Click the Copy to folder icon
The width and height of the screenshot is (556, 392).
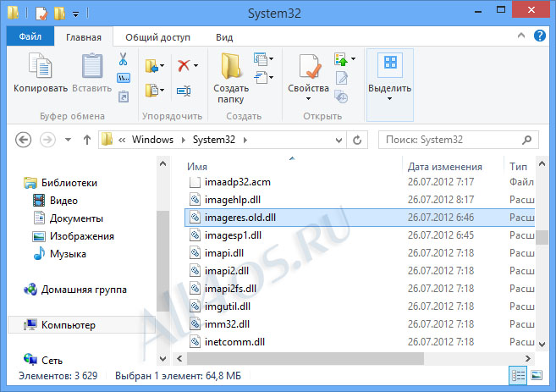(x=151, y=90)
